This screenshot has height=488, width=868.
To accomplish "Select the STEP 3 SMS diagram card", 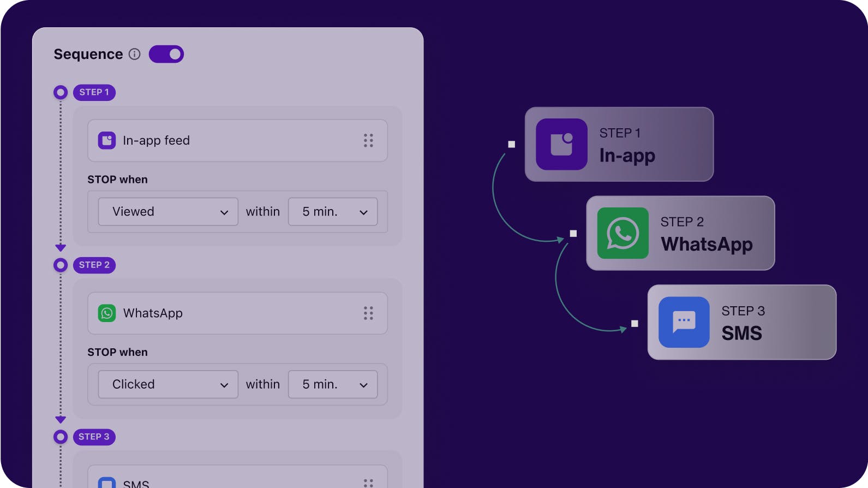I will 741,322.
